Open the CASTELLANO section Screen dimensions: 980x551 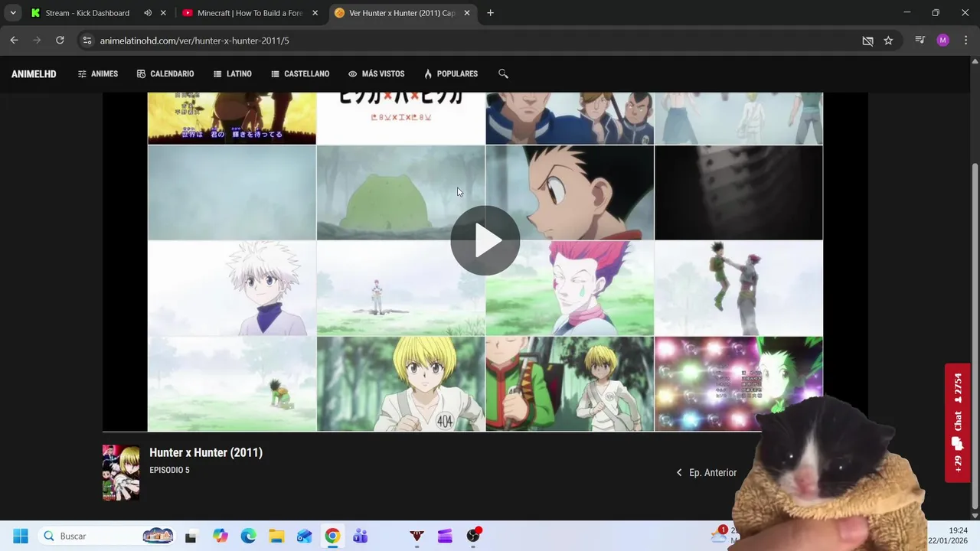(x=300, y=73)
